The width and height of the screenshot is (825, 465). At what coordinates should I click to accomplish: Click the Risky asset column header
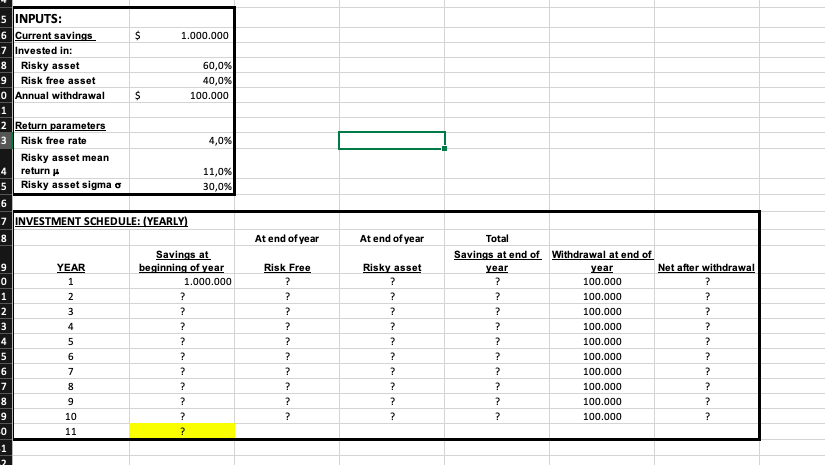[392, 267]
